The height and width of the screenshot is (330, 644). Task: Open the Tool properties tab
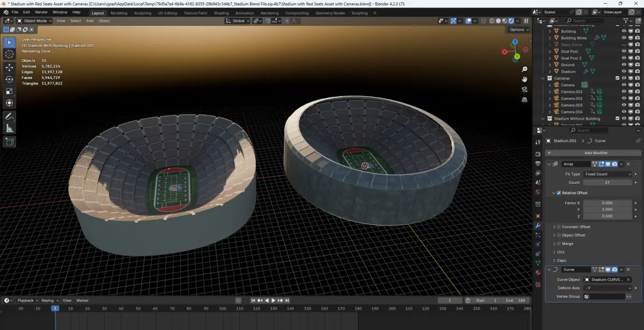tap(538, 142)
